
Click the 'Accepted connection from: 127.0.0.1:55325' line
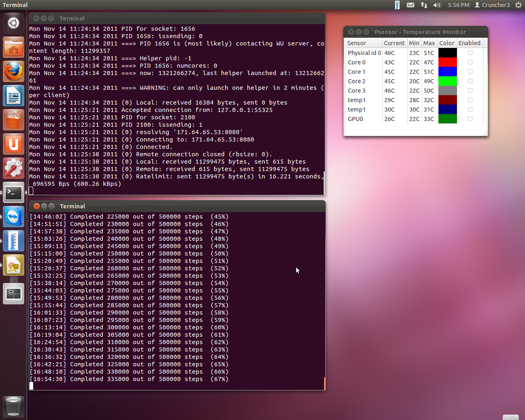point(151,110)
